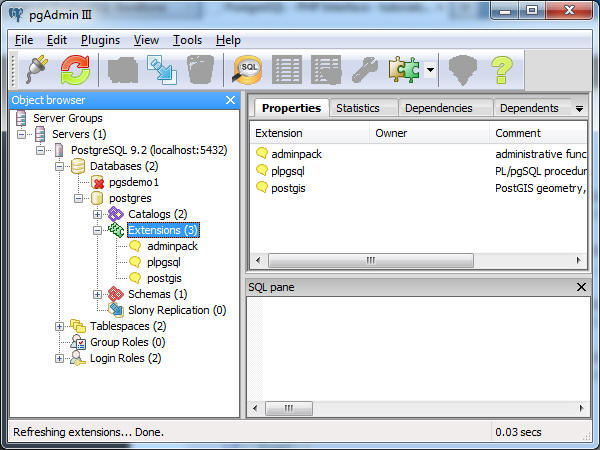Expand the Login Roles (2) node

(59, 359)
